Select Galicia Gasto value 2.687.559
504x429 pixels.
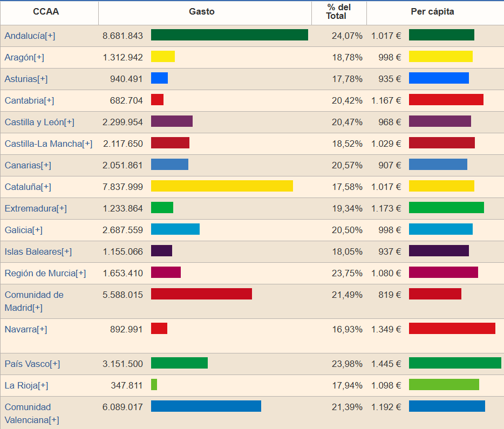tap(122, 230)
